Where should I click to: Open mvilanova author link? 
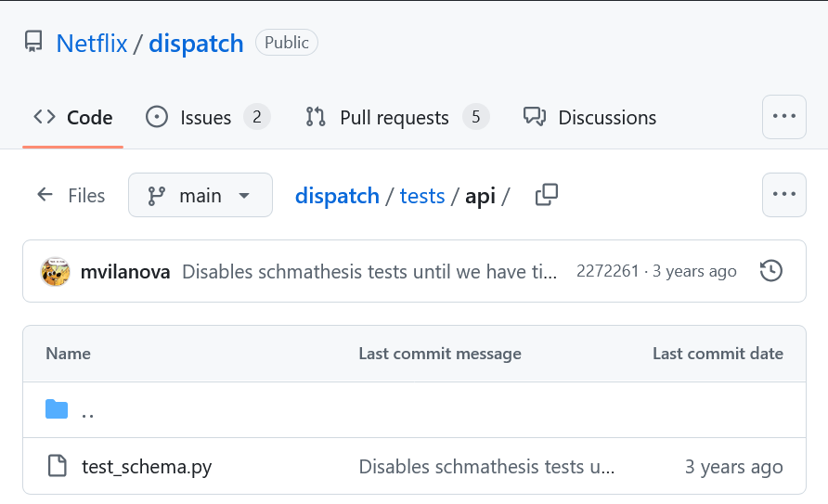click(x=125, y=272)
